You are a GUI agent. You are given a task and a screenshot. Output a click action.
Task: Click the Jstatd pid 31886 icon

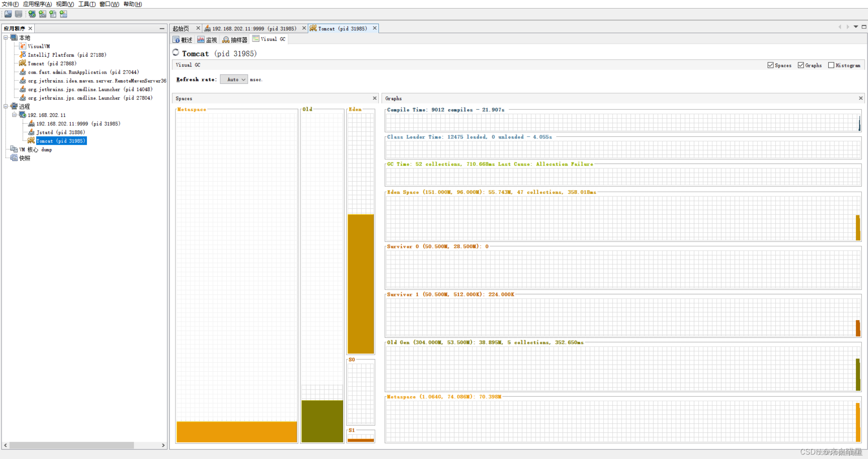(x=31, y=132)
